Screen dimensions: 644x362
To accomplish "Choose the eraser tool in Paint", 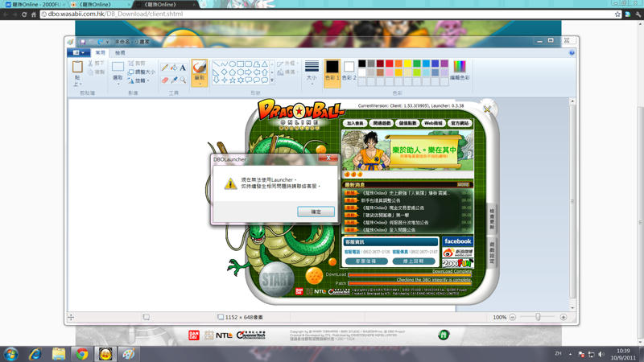I will pos(165,80).
